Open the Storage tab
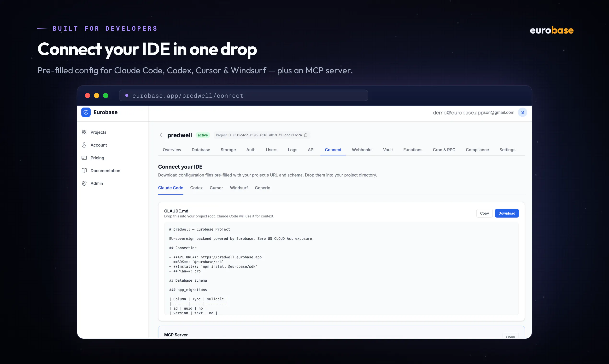The width and height of the screenshot is (609, 364). (x=228, y=150)
